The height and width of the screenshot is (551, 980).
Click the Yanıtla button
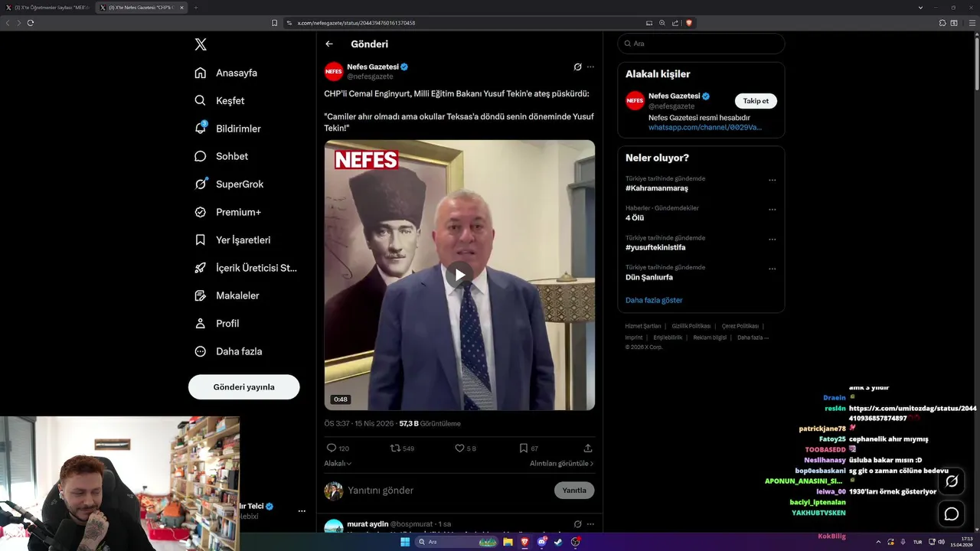(x=574, y=491)
